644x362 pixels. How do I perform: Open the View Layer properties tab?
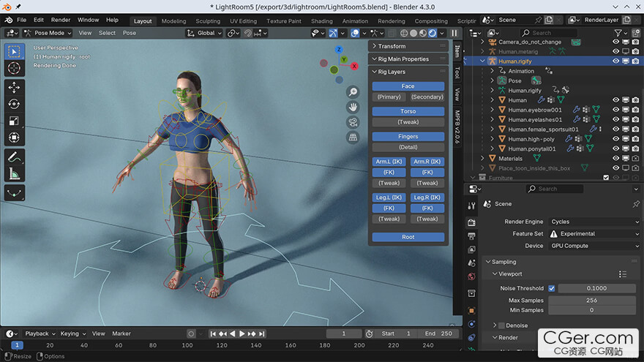point(471,249)
